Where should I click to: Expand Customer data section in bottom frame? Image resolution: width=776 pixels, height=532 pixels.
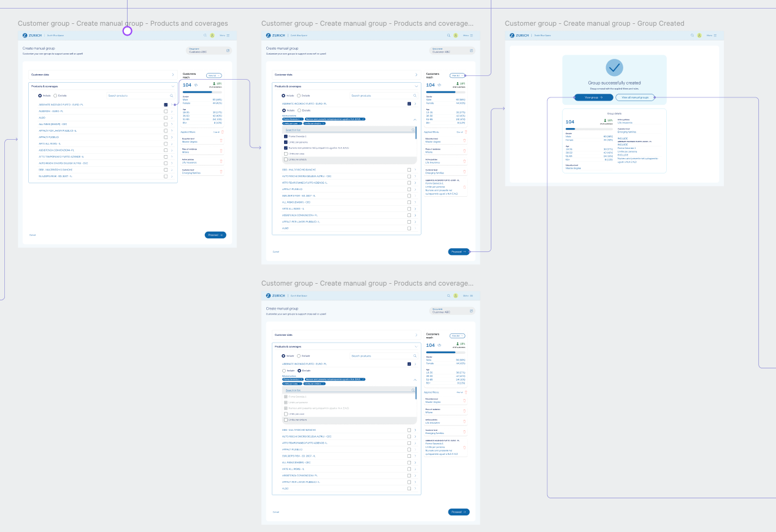416,335
